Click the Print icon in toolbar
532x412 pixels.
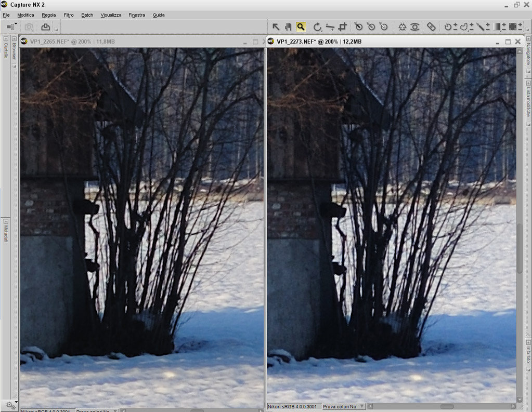(x=45, y=27)
